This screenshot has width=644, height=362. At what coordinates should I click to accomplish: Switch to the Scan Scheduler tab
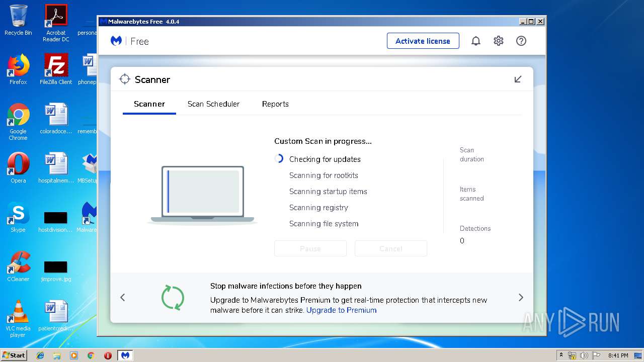[213, 104]
